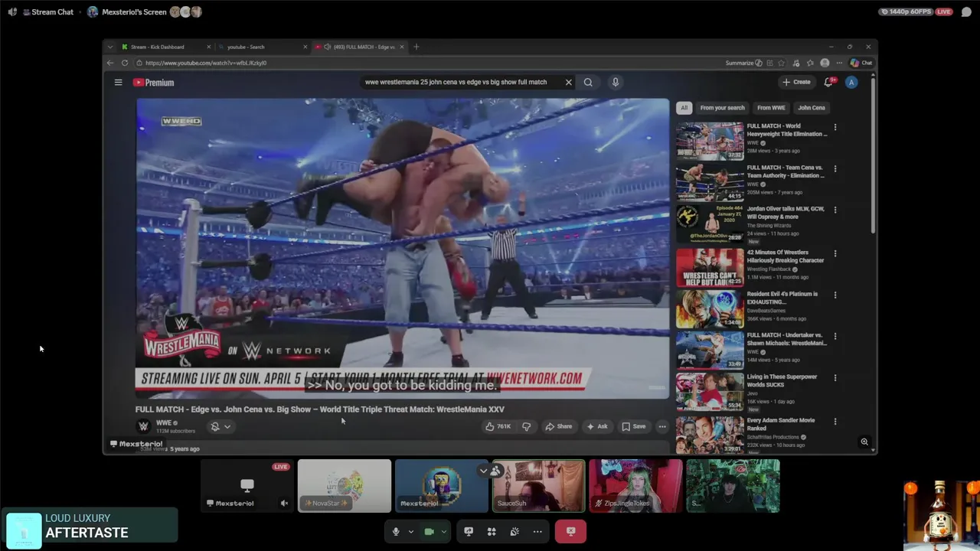Viewport: 980px width, 551px height.
Task: Select John Cena filter chip
Action: point(812,108)
